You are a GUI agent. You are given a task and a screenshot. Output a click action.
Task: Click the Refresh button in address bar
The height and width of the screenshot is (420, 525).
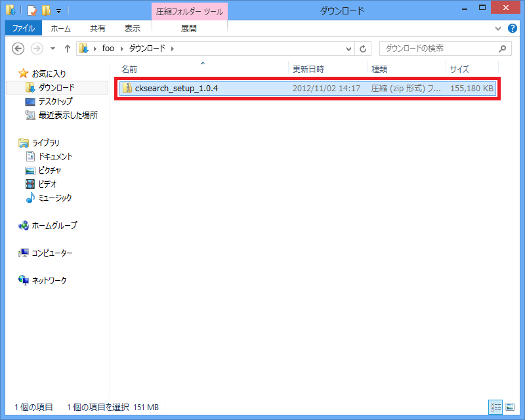(x=364, y=49)
